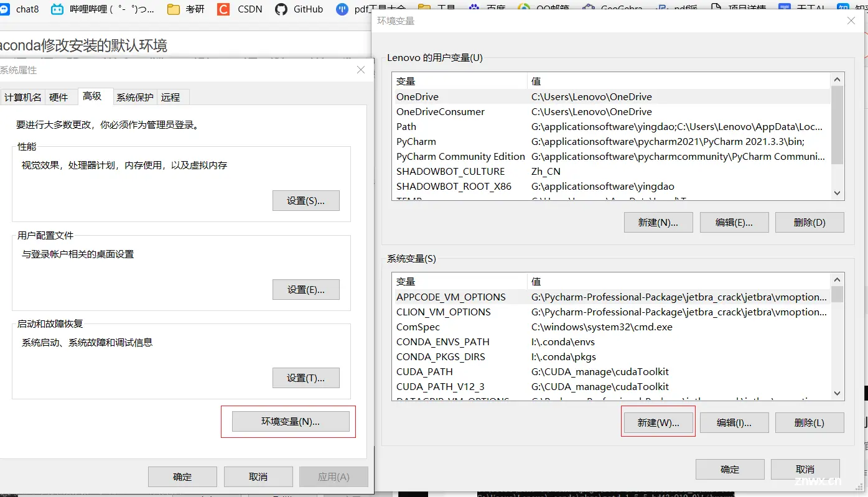This screenshot has height=497, width=868.
Task: Close the 系统属性 dialog
Action: [x=361, y=70]
